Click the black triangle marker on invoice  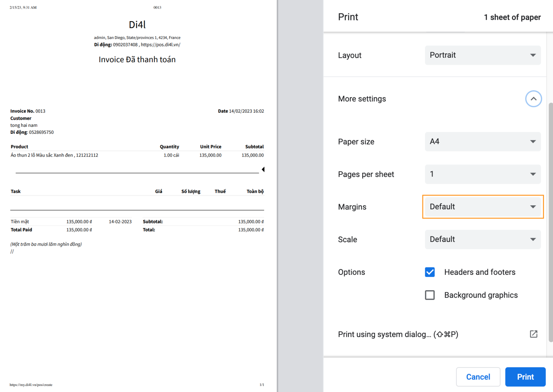tap(263, 169)
